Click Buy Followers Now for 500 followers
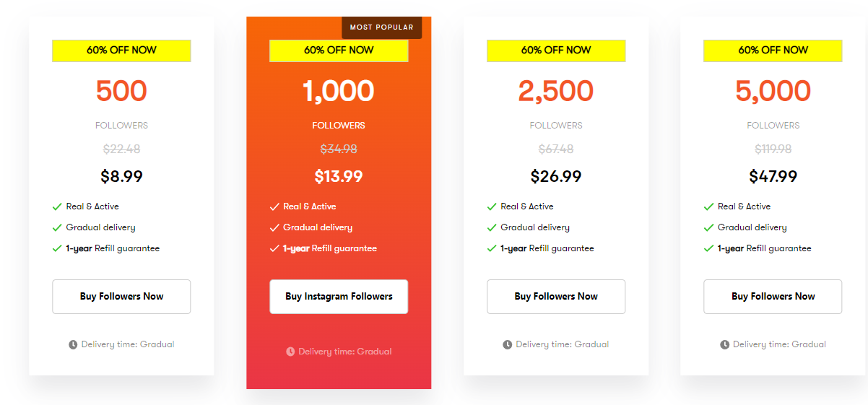 [121, 297]
